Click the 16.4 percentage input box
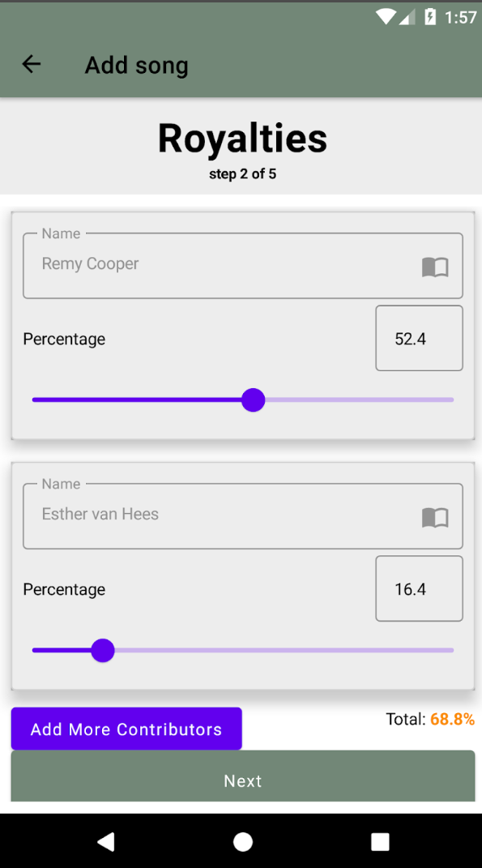Image resolution: width=482 pixels, height=868 pixels. click(419, 588)
